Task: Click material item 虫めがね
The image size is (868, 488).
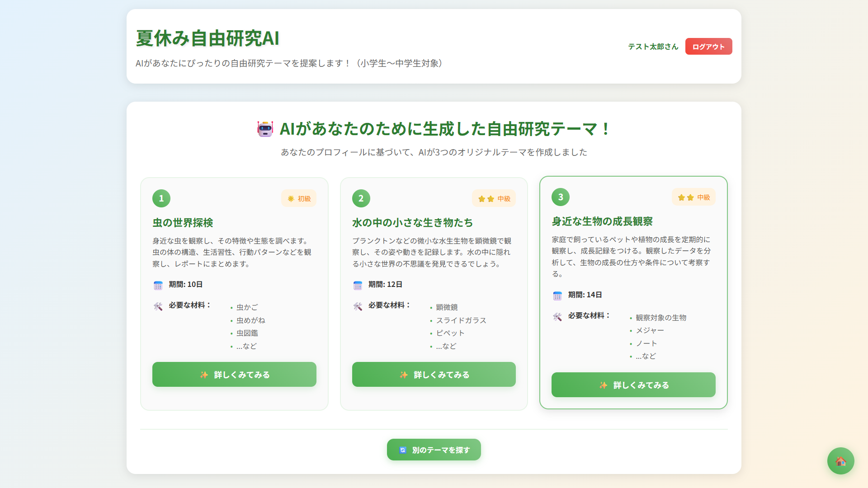Action: 251,320
